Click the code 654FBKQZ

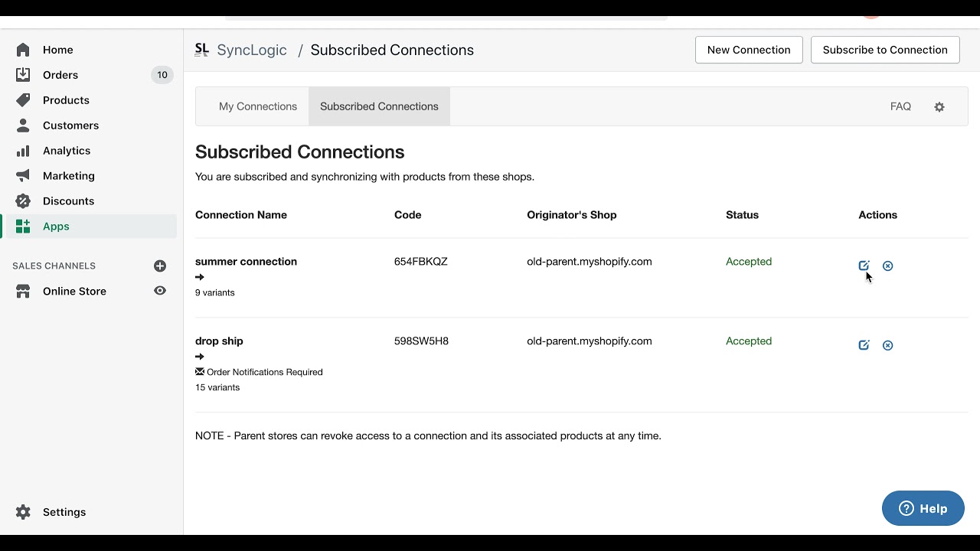point(420,262)
